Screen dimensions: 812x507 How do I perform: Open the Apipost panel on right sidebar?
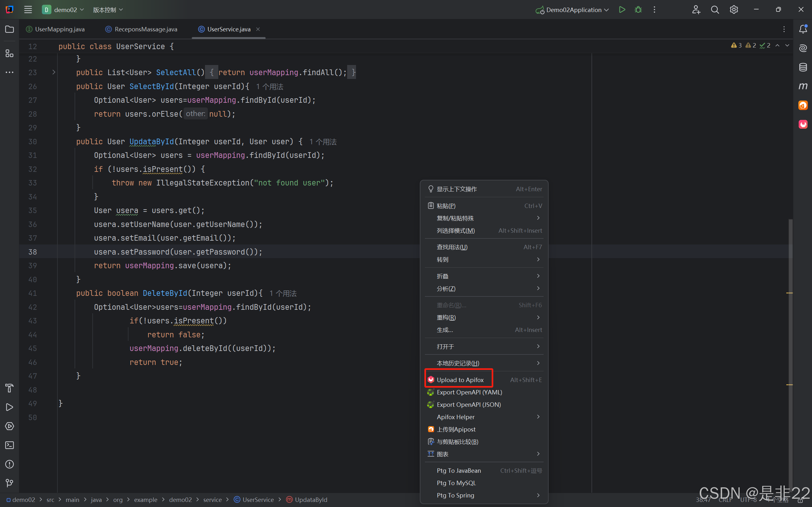803,105
